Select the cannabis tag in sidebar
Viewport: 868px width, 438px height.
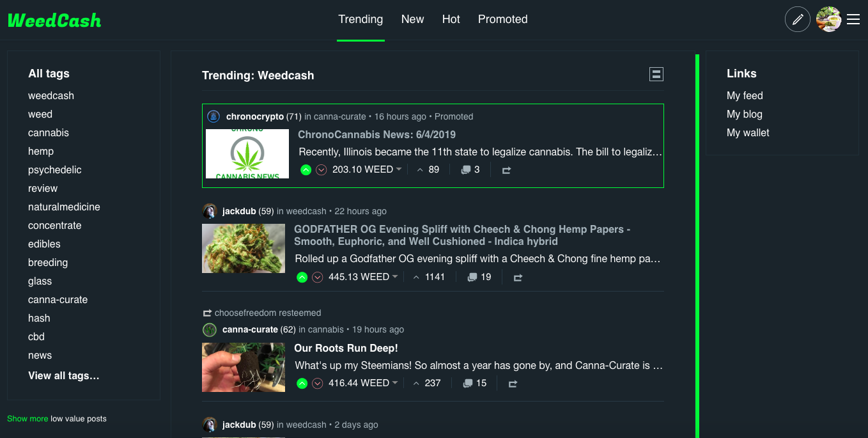[x=49, y=133]
